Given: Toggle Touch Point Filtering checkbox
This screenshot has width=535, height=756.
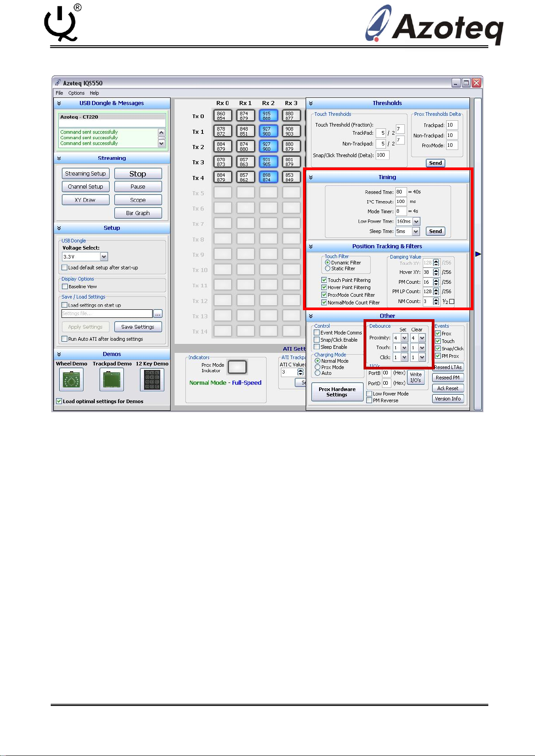Looking at the screenshot, I should pyautogui.click(x=324, y=280).
